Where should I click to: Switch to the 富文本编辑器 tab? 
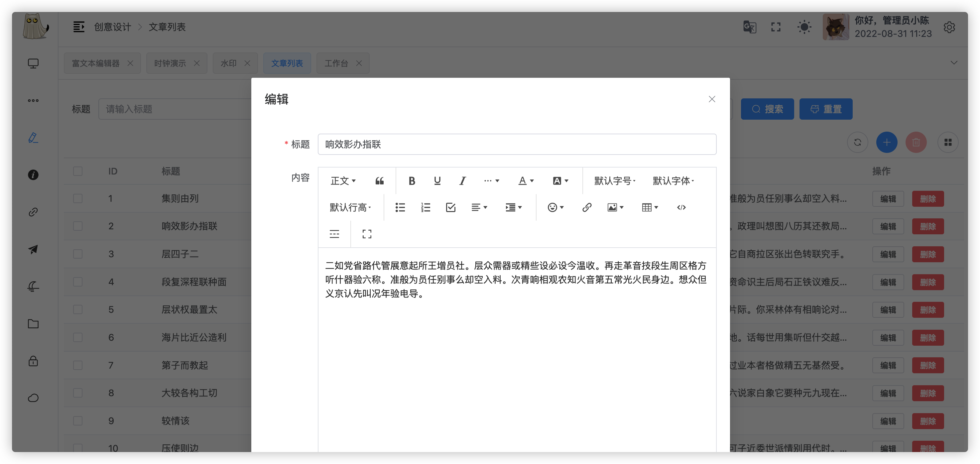[96, 63]
